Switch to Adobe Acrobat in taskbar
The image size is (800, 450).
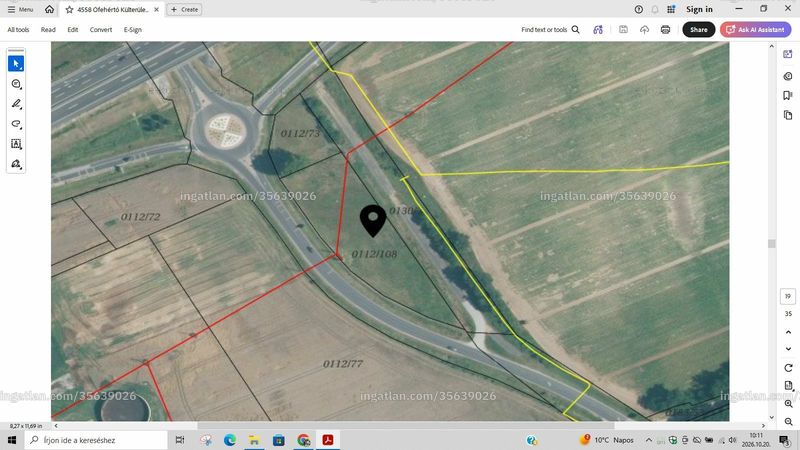328,440
